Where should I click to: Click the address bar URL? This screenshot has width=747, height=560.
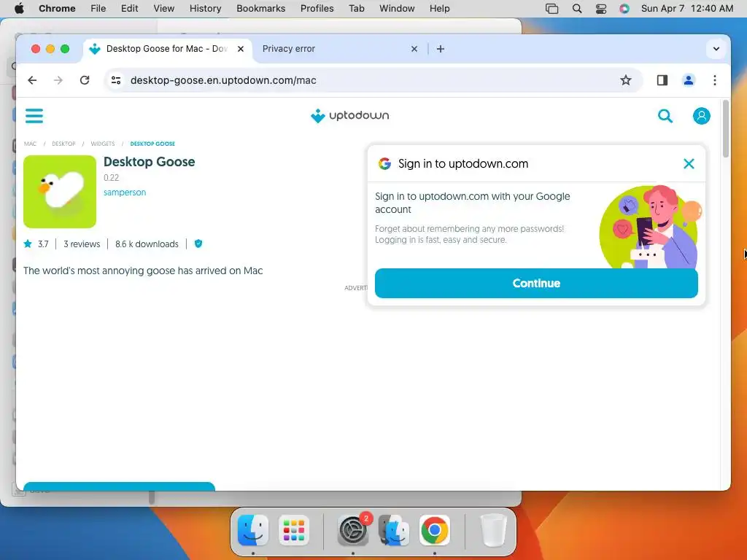[223, 80]
